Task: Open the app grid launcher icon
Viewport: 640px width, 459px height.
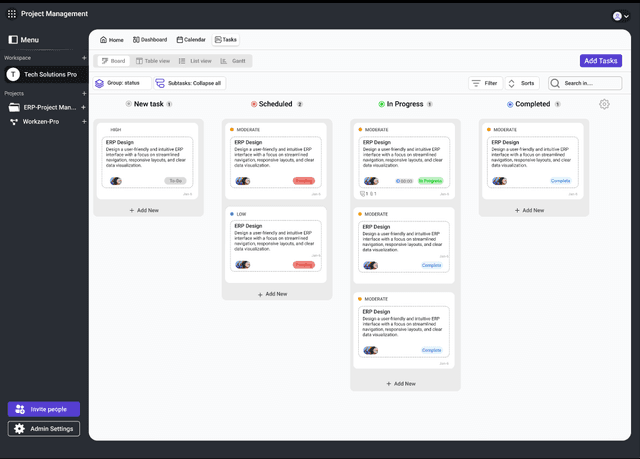Action: click(12, 14)
